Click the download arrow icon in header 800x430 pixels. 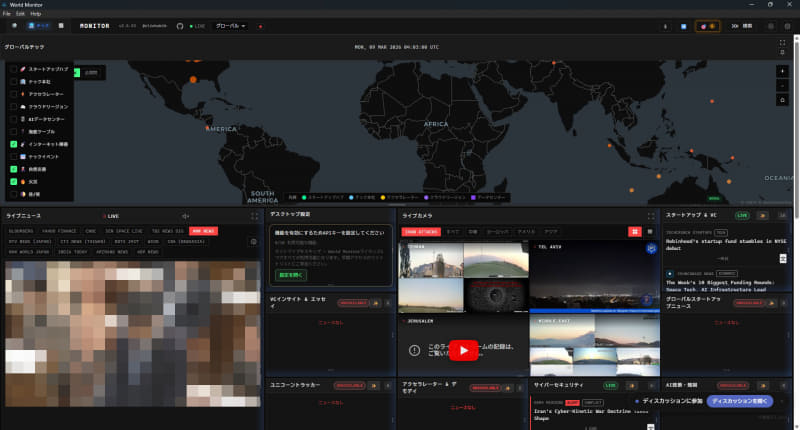click(665, 27)
